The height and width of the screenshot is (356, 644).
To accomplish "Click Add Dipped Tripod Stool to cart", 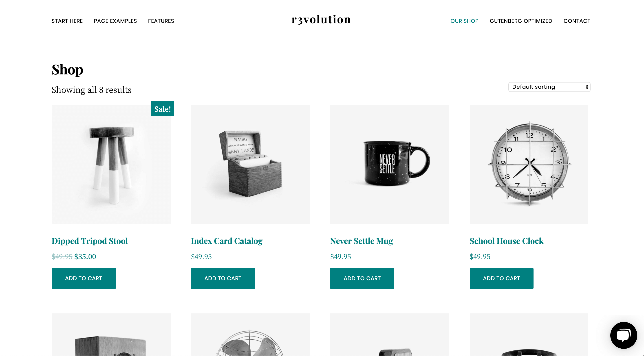I will coord(83,278).
